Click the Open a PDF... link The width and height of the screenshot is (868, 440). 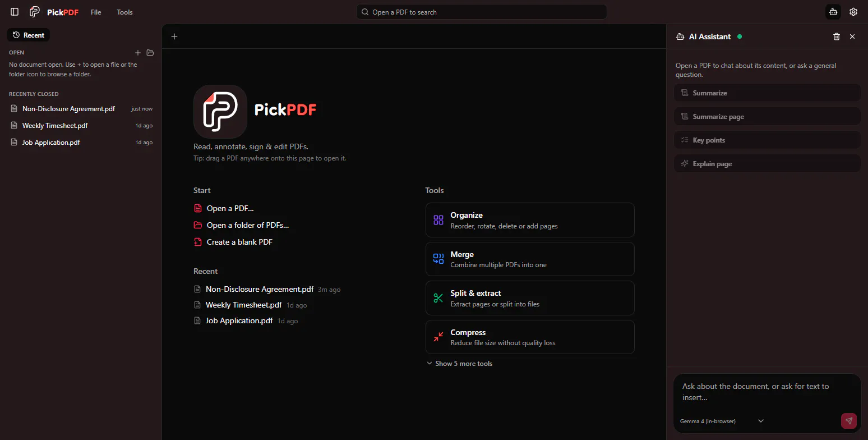click(230, 208)
